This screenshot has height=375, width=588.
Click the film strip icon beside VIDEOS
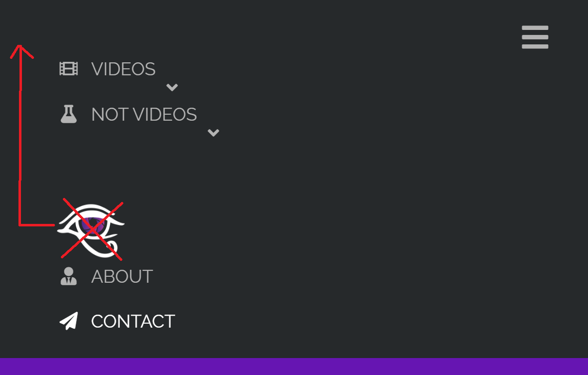click(68, 69)
